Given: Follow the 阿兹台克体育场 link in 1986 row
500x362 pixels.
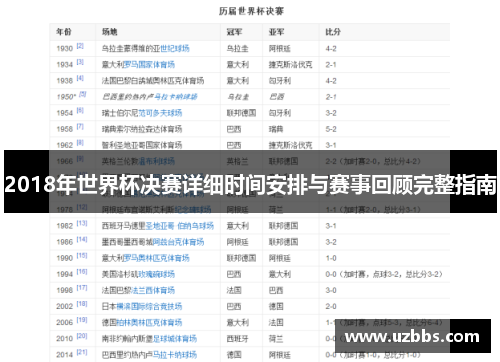Looking at the screenshot, I should coord(178,242).
